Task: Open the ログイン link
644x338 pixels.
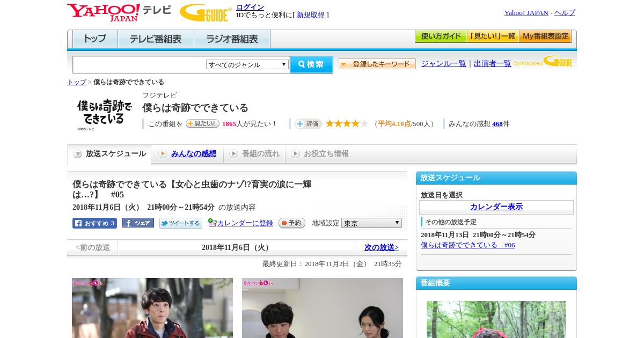Action: [x=250, y=7]
